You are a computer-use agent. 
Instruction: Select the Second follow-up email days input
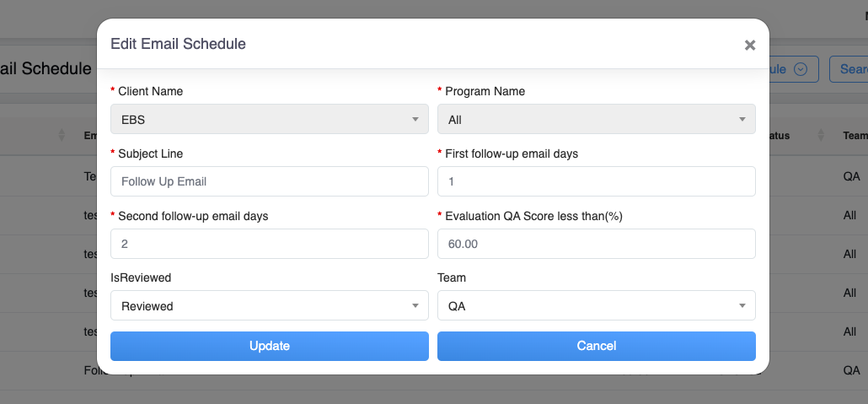point(269,244)
